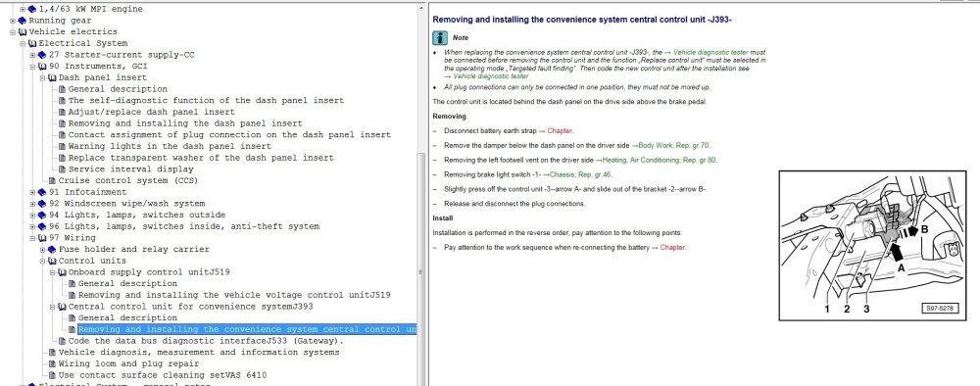
Task: Click the book icon beside Fuse holder and relay carrier
Action: (x=53, y=249)
